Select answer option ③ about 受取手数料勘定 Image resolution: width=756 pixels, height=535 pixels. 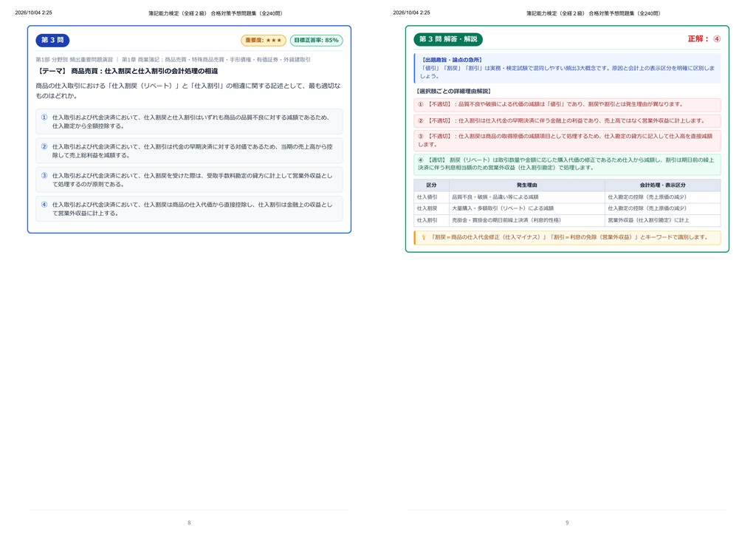coord(189,180)
